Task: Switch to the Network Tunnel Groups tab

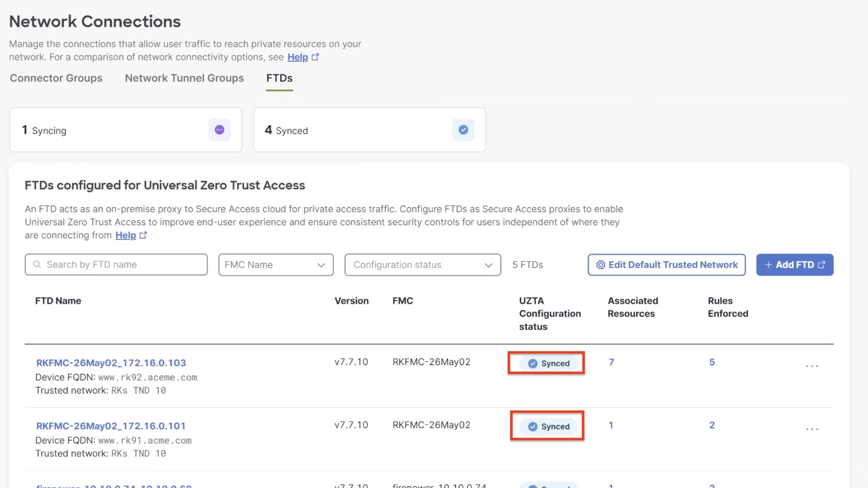Action: [184, 78]
